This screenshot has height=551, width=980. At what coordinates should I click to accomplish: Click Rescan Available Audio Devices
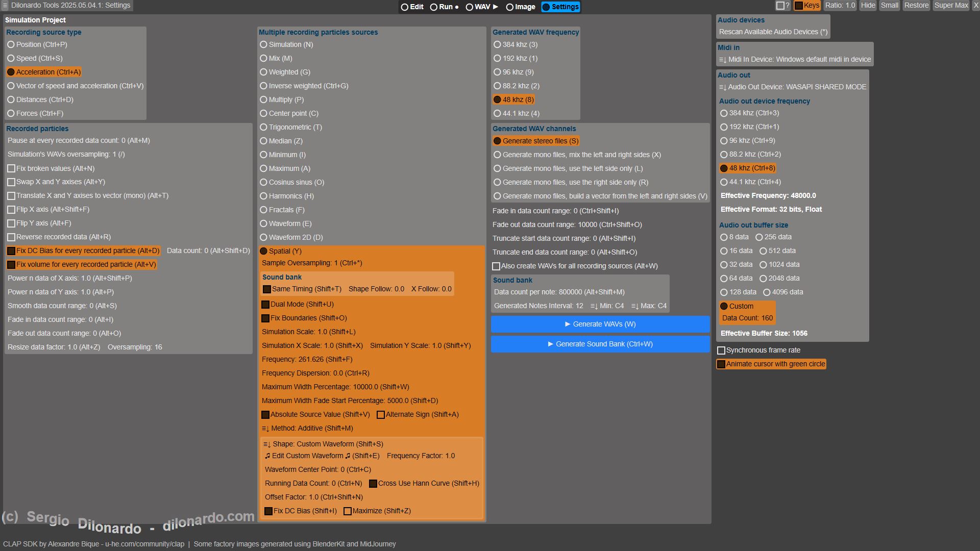click(773, 32)
